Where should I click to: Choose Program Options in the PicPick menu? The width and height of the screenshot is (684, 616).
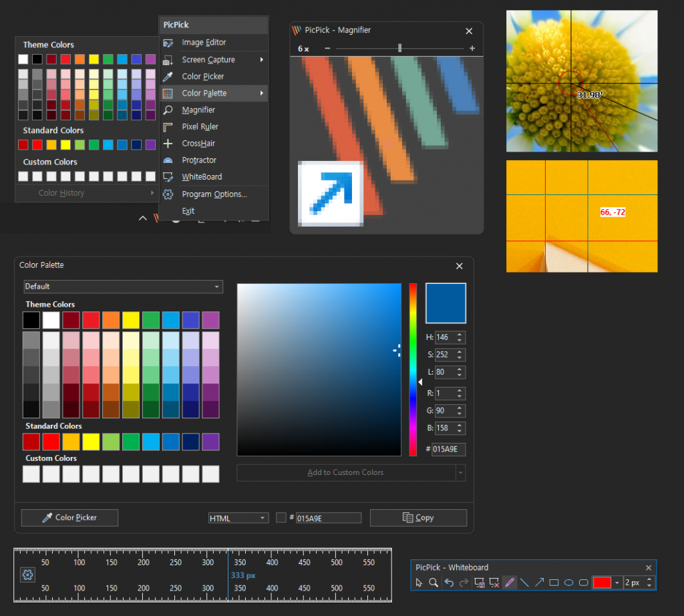tap(214, 194)
